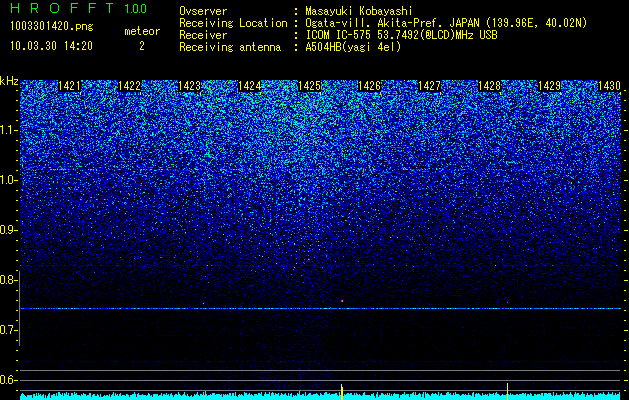Click the 1430 time marker
This screenshot has height=400, width=629.
click(x=609, y=86)
